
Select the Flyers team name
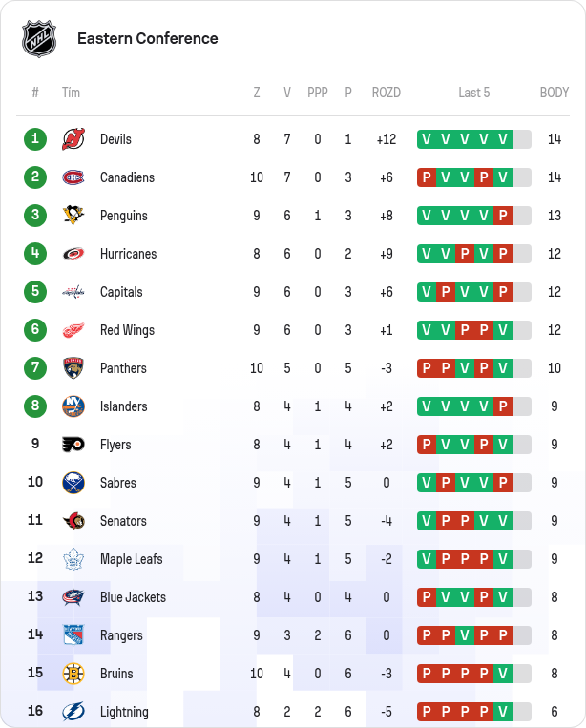coord(115,445)
